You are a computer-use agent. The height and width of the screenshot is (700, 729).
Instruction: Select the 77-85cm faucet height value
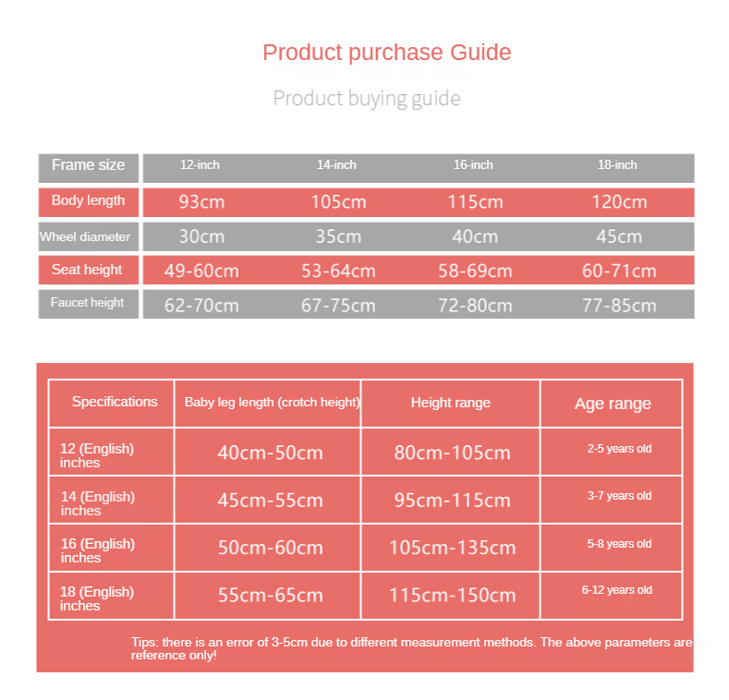coord(619,306)
